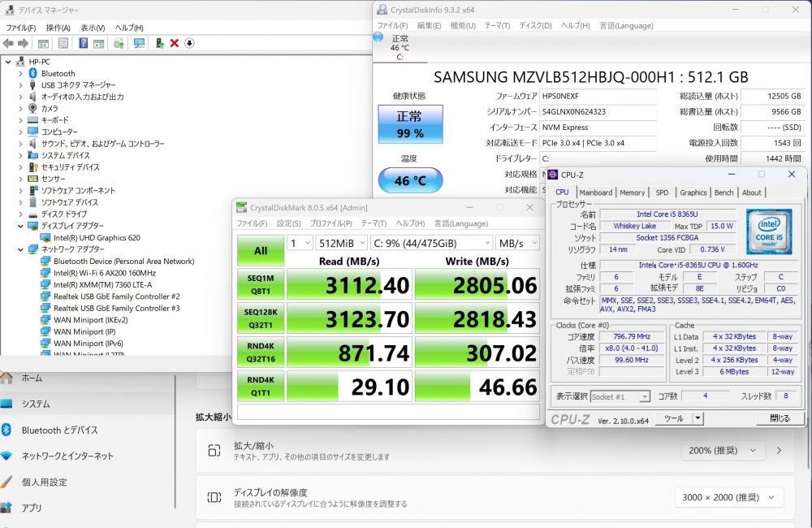Select the カメラ camera icon in device tree
Viewport: 812px width, 528px height.
click(32, 108)
